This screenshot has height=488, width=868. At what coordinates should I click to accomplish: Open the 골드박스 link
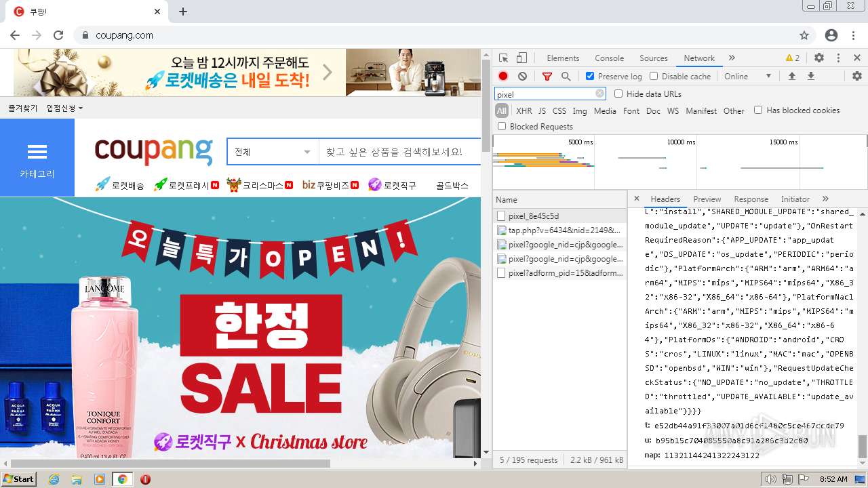coord(452,185)
